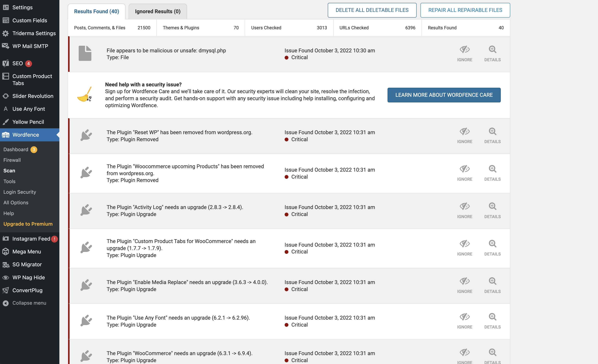This screenshot has height=364, width=598.
Task: Click Upgrade to Premium link
Action: coord(28,224)
